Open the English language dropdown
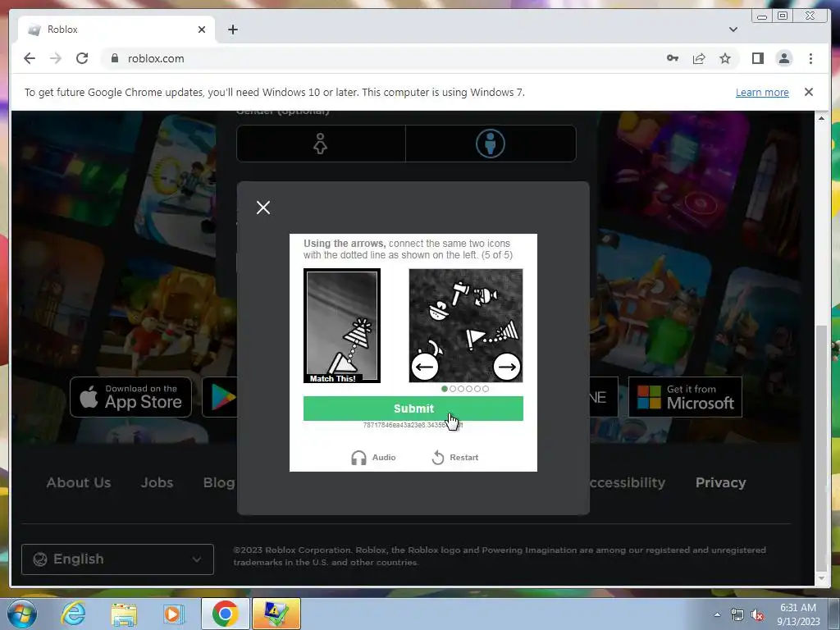Image resolution: width=840 pixels, height=630 pixels. [x=117, y=559]
